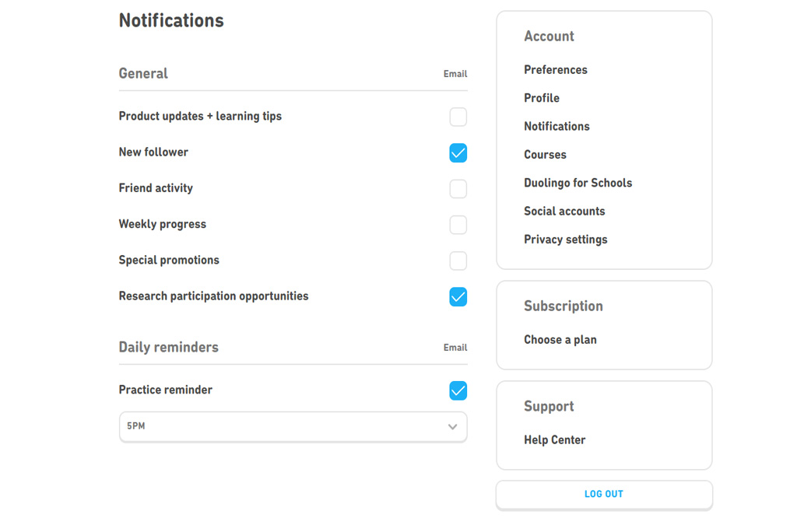Open the Courses settings page

(x=545, y=155)
